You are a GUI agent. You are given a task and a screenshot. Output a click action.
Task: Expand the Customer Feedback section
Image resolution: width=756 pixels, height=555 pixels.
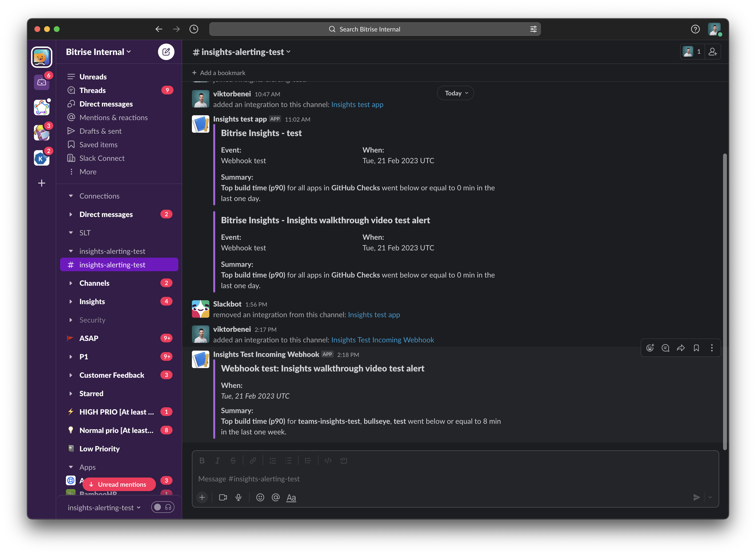[x=71, y=375]
